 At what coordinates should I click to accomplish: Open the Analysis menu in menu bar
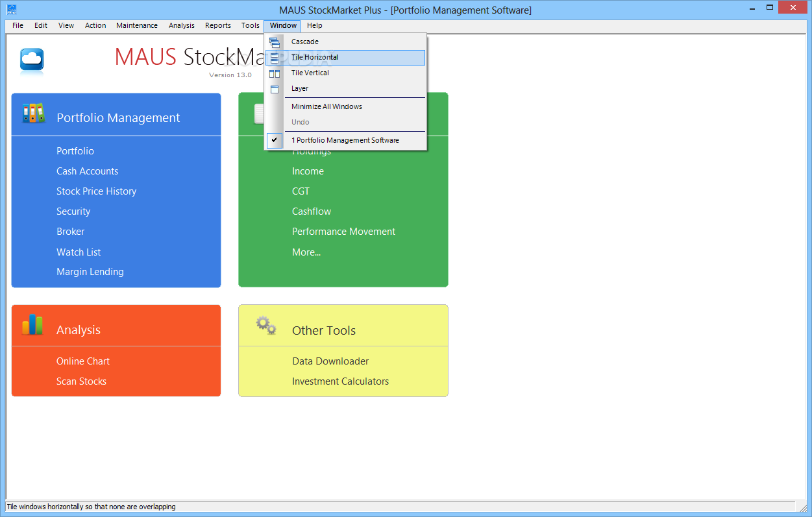point(182,25)
